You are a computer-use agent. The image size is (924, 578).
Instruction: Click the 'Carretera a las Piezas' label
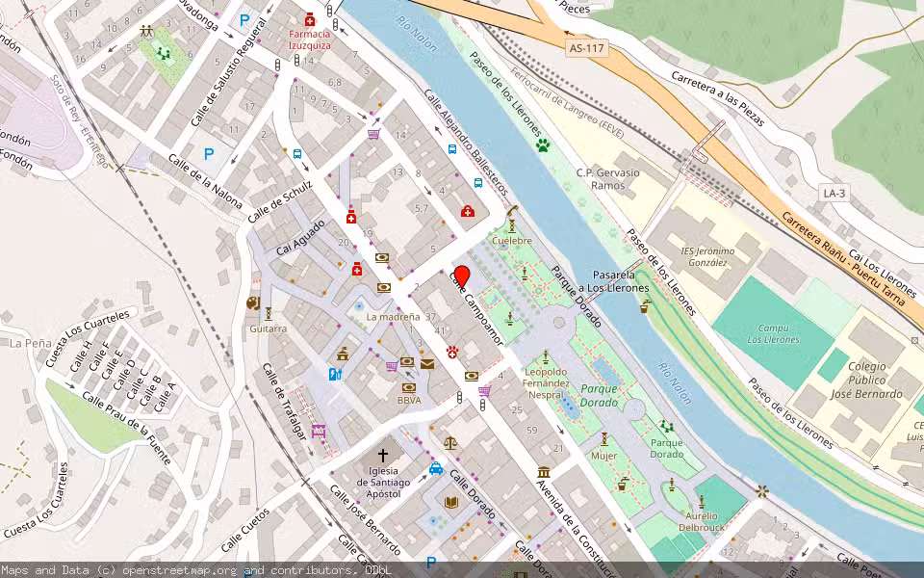pos(718,99)
